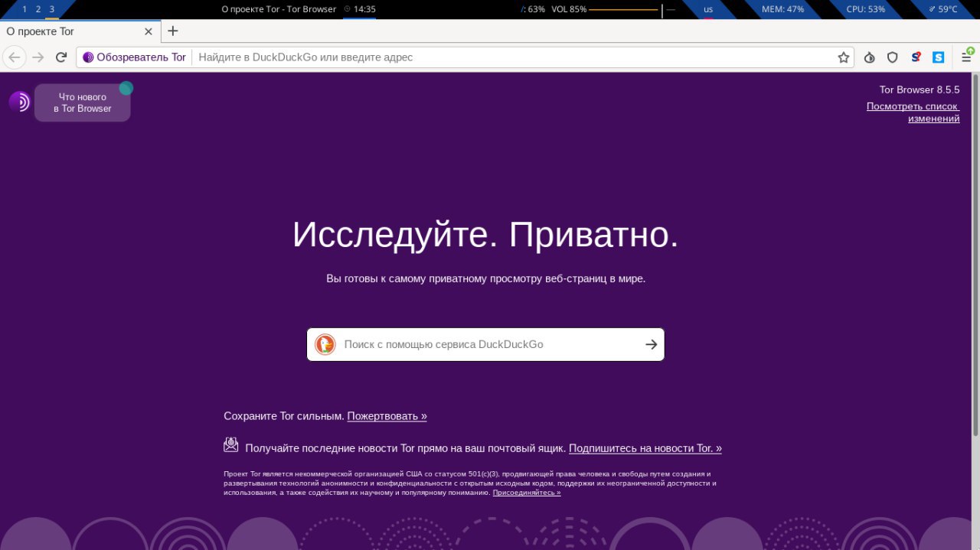Image resolution: width=980 pixels, height=550 pixels.
Task: Open 'Что нового в Tor Browser' bubble
Action: (x=83, y=103)
